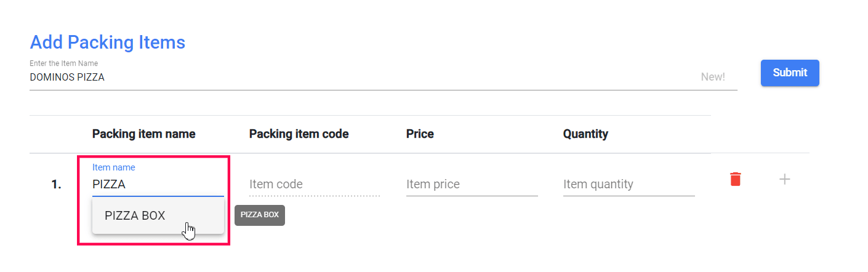868x272 pixels.
Task: Click row number 1. in the table
Action: click(x=56, y=185)
